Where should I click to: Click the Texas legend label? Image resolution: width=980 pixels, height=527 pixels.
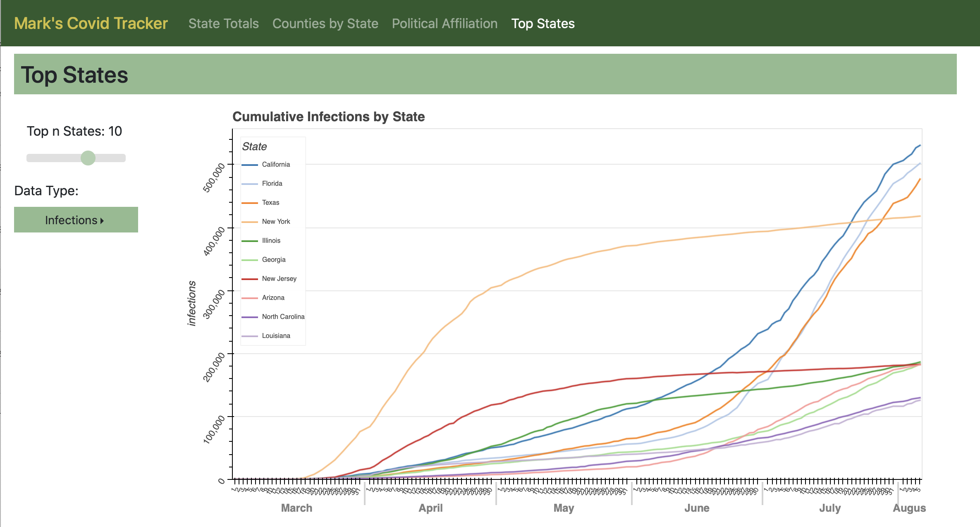(270, 202)
